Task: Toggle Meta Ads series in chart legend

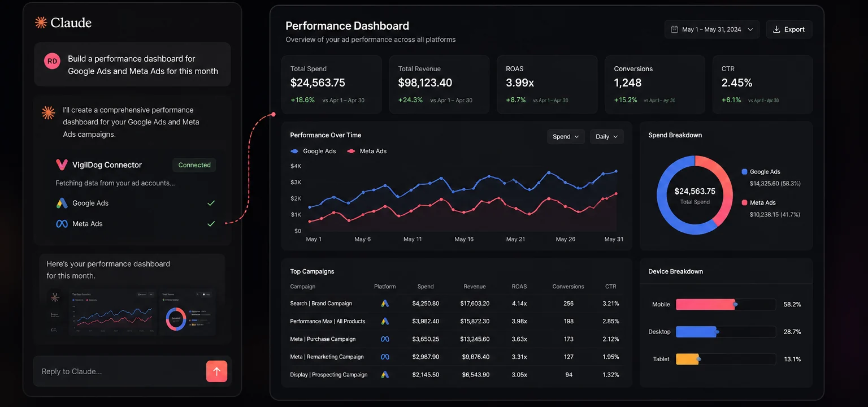Action: coord(367,151)
